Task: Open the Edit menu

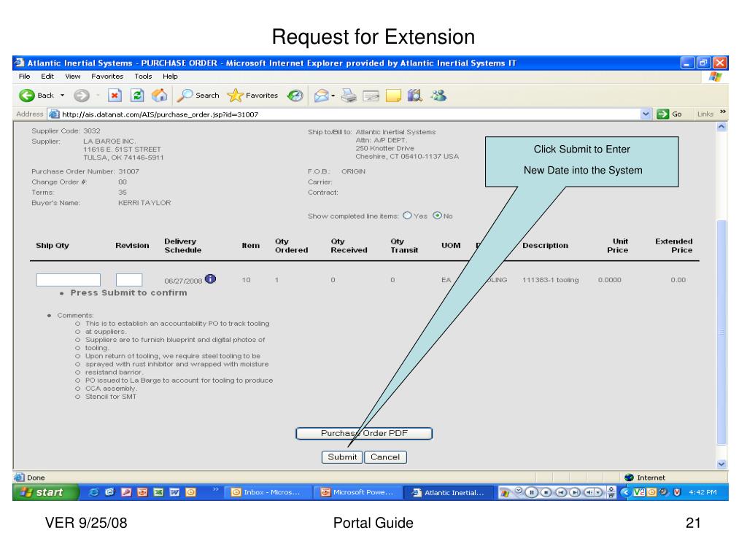Action: (x=47, y=76)
